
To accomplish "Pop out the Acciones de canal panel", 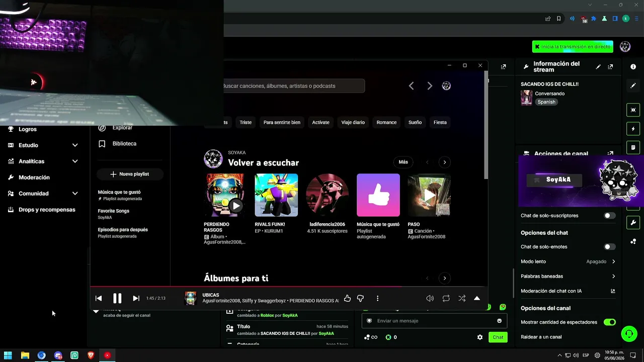I will pyautogui.click(x=610, y=153).
